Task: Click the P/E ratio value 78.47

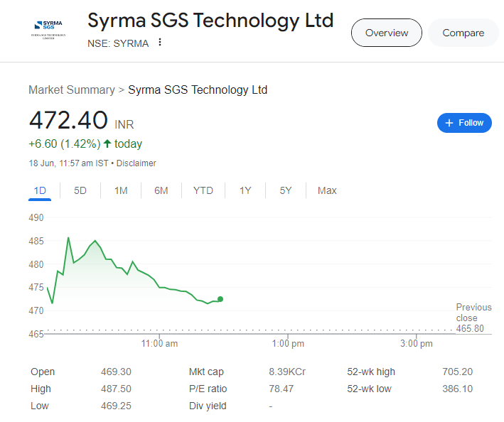Action: point(282,389)
